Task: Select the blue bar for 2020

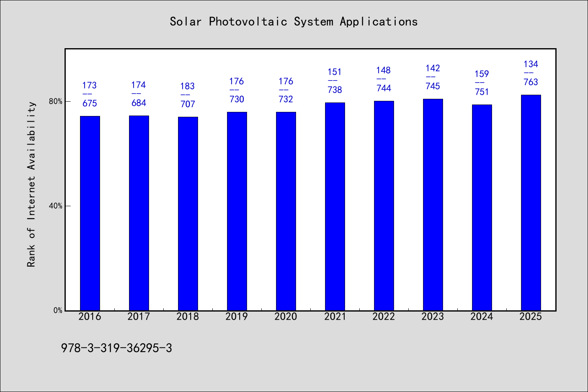Action: [286, 211]
